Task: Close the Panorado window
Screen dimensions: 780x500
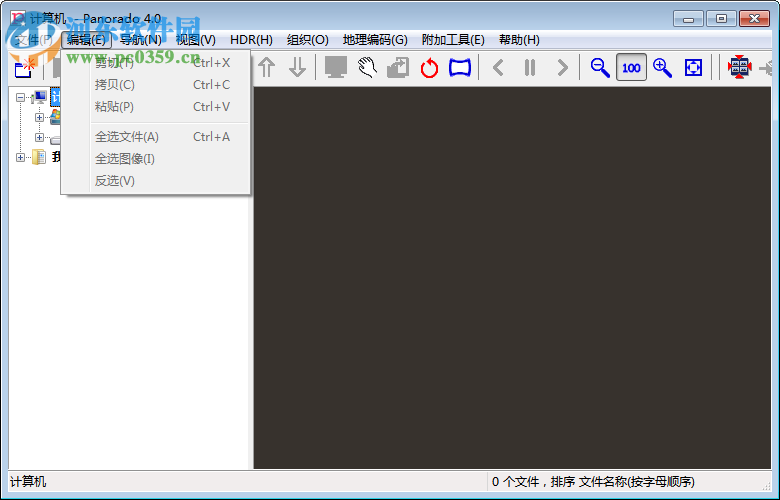Action: [754, 19]
